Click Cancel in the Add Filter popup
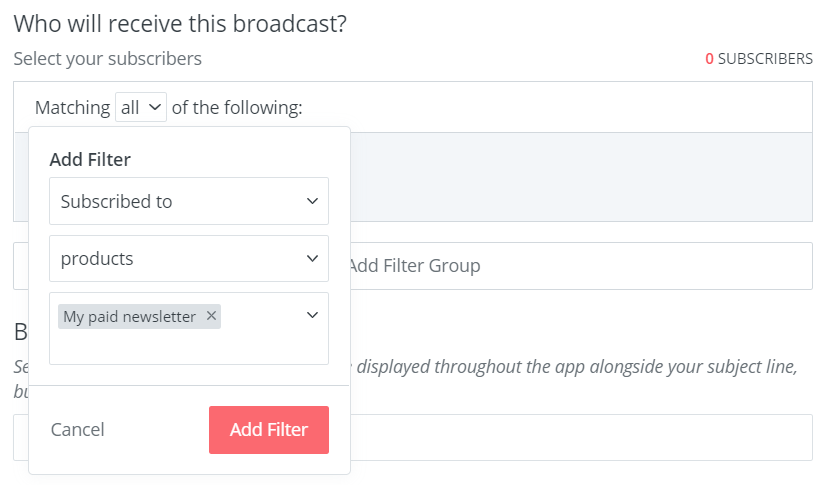 click(x=78, y=429)
